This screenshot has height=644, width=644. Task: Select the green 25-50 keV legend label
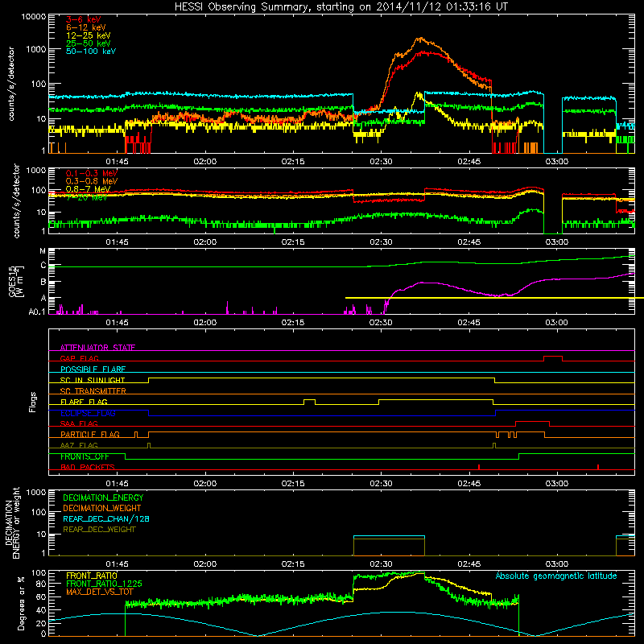click(x=88, y=43)
